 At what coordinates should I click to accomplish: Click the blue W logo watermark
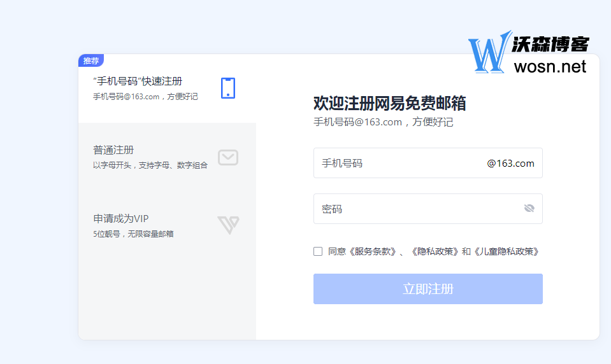[489, 53]
